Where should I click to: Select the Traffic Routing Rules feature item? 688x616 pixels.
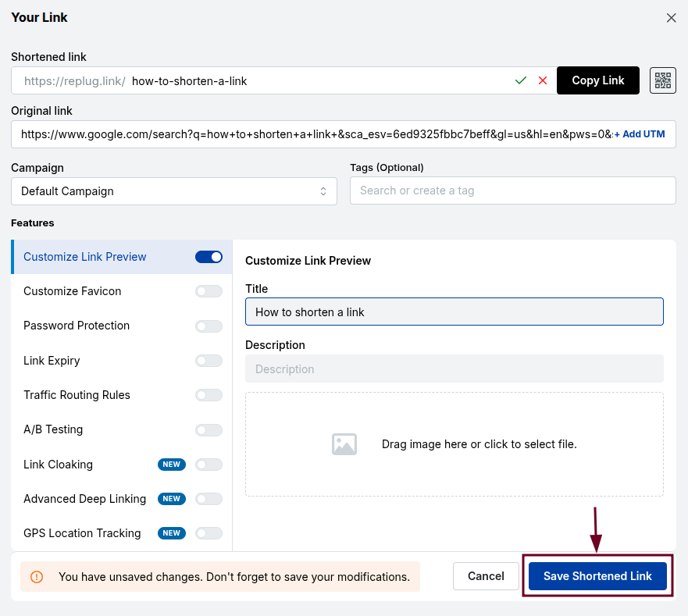pos(77,395)
